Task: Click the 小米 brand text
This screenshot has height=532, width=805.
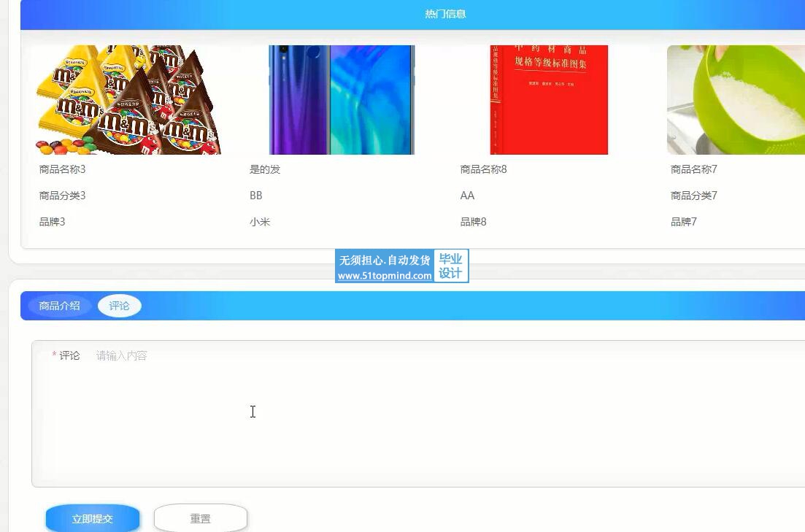Action: (x=260, y=222)
